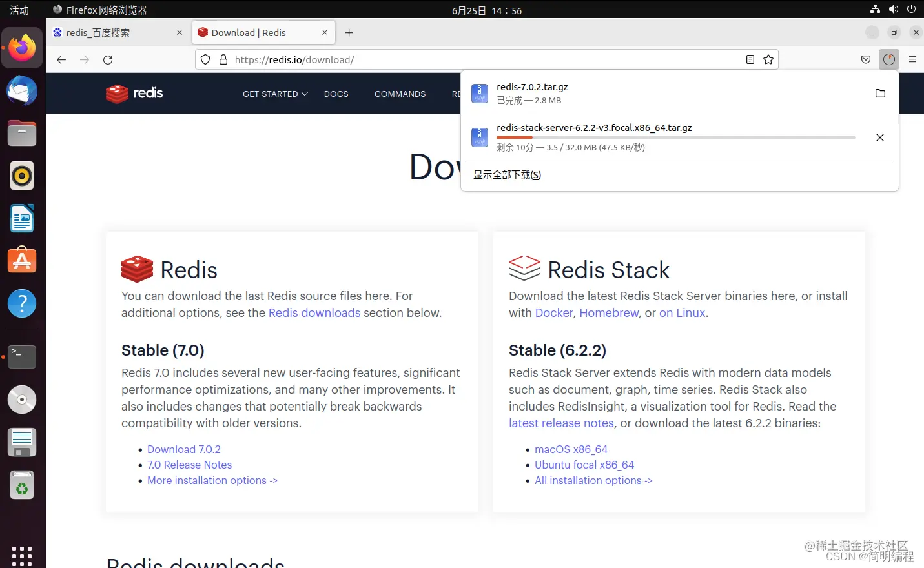Click the site padlock security icon

[x=223, y=59]
